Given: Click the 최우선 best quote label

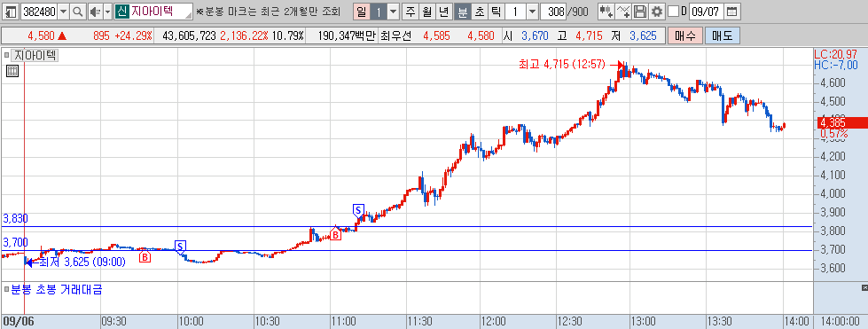Looking at the screenshot, I should tap(395, 36).
